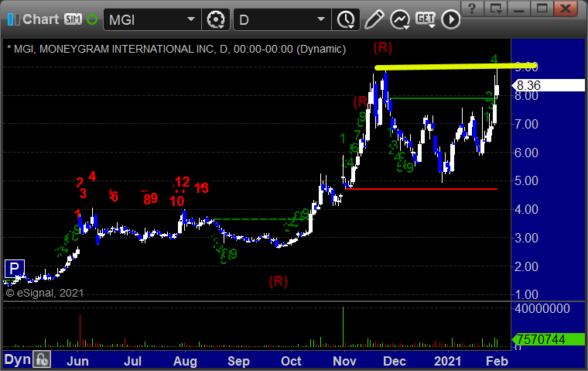The height and width of the screenshot is (371, 588).
Task: Click the tall green November volume bar
Action: pyautogui.click(x=343, y=326)
